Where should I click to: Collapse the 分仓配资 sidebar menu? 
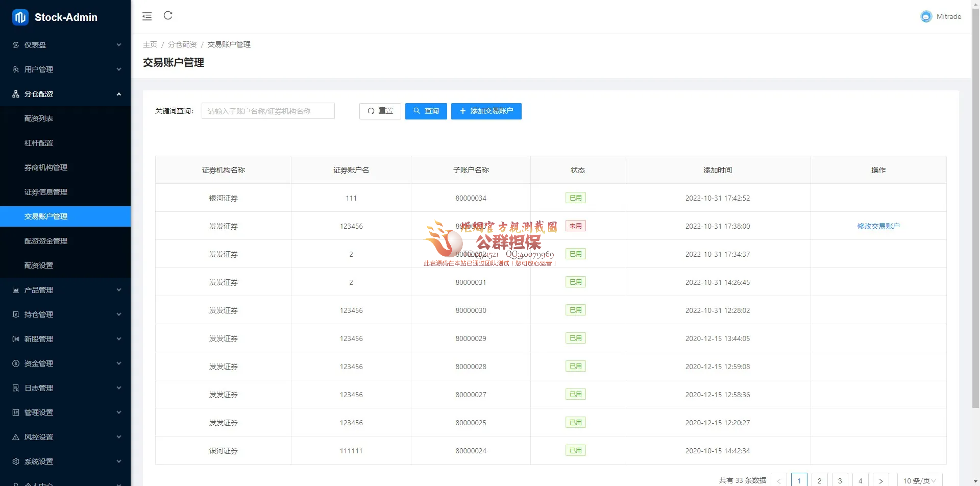[65, 94]
